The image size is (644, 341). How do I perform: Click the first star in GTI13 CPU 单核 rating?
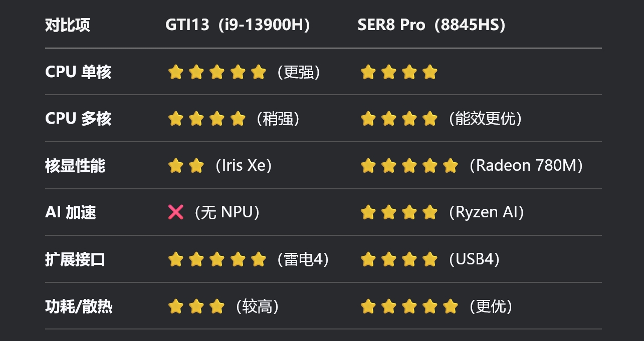175,72
